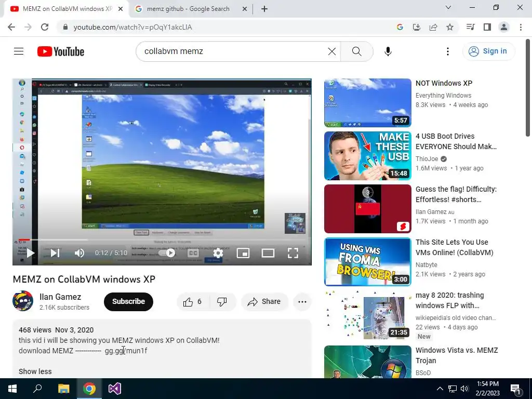This screenshot has height=399, width=532.
Task: Open notification center icon
Action: [515, 389]
